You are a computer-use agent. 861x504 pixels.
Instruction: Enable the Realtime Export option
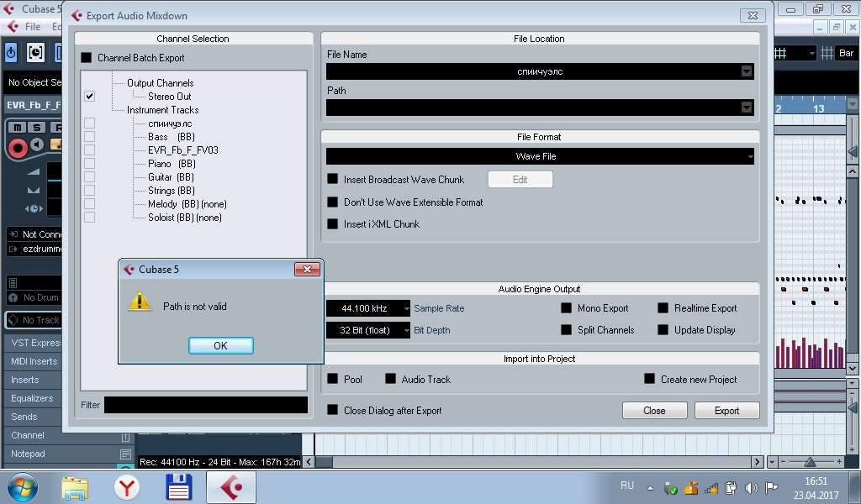pos(663,308)
